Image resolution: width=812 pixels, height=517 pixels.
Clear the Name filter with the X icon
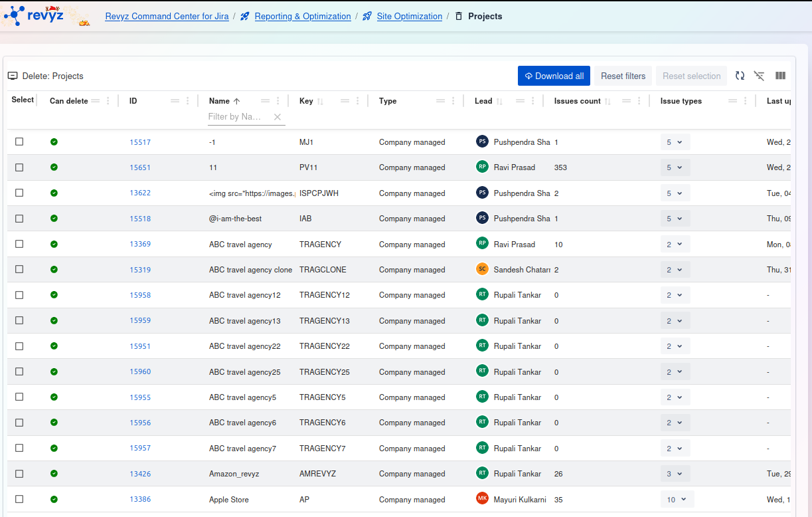[278, 117]
